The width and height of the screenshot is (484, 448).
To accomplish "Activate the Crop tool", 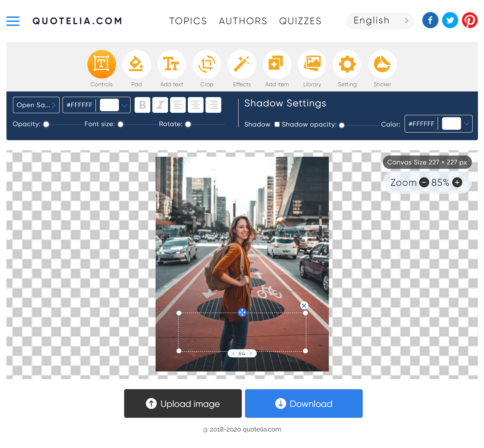I will (207, 64).
